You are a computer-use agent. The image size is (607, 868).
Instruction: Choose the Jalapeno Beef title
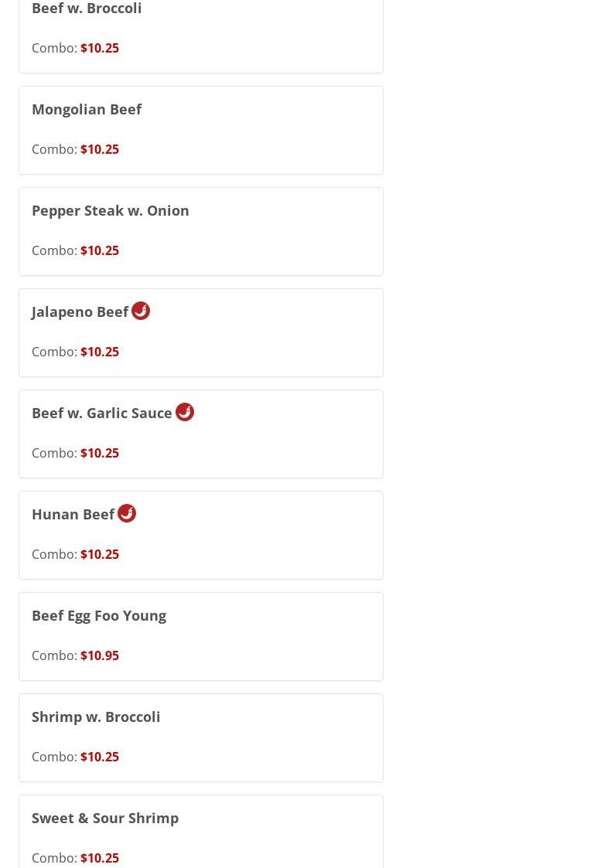80,311
